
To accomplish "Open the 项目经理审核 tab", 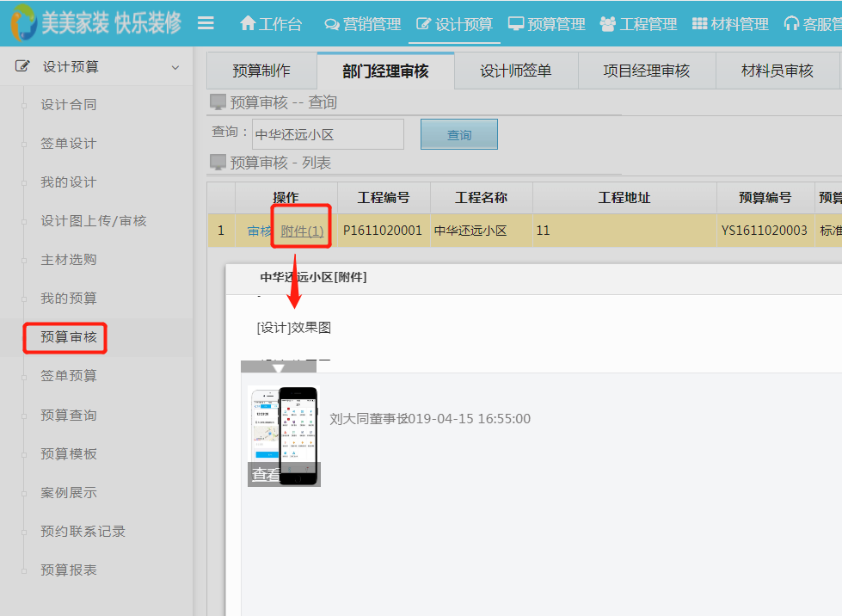I will coord(647,70).
